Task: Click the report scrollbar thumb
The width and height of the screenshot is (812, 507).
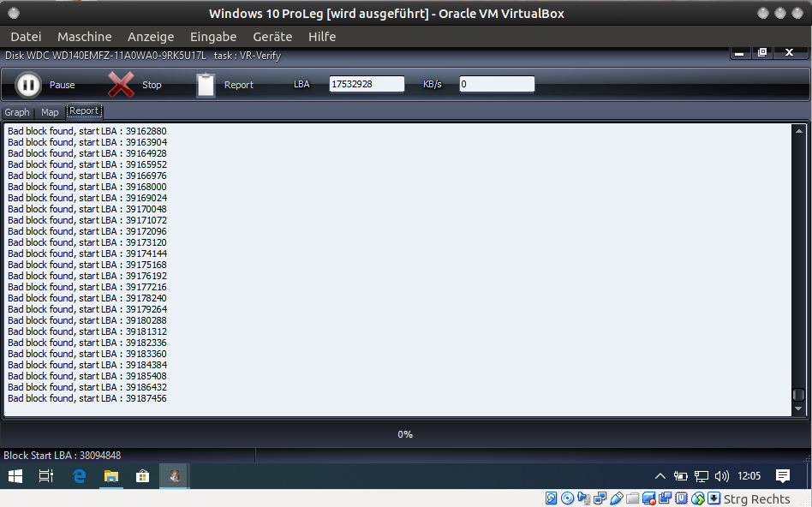Action: (x=798, y=395)
